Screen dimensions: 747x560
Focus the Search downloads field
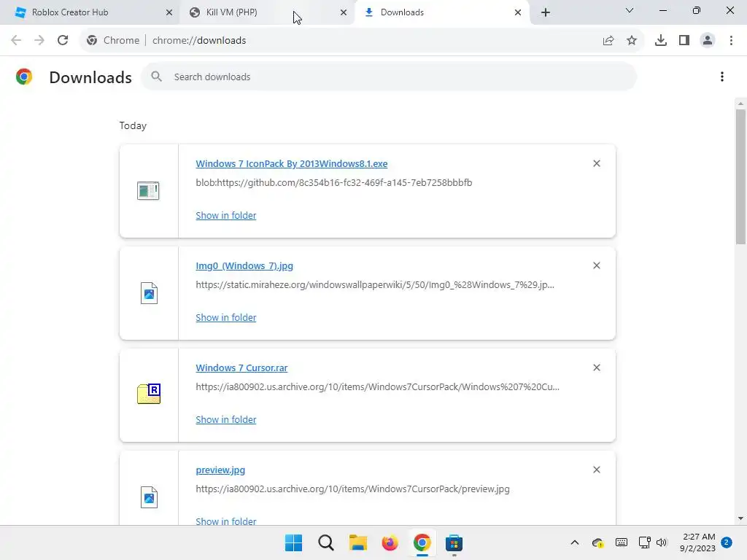point(389,77)
